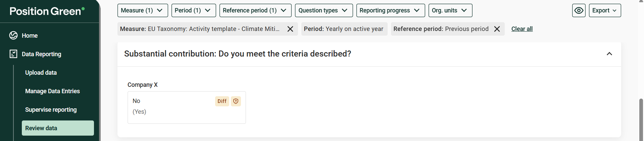Click the Position Green logo
The height and width of the screenshot is (141, 644).
47,11
